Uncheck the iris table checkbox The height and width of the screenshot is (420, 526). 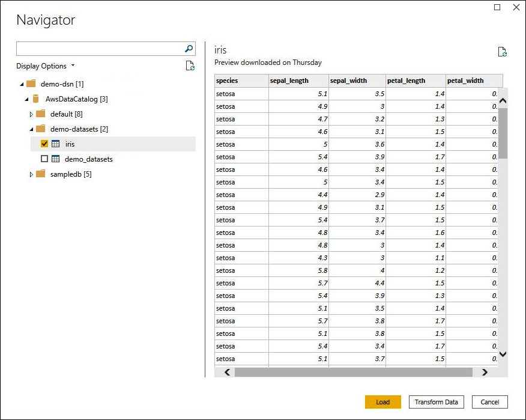pyautogui.click(x=44, y=144)
